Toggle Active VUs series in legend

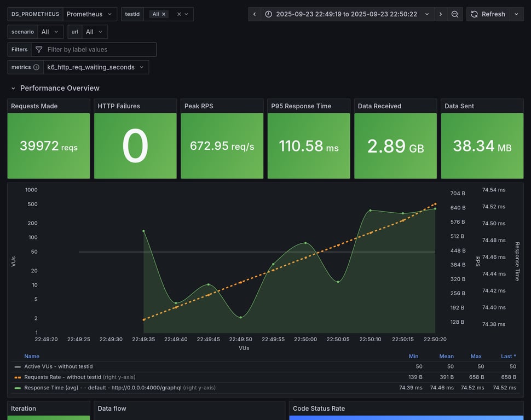point(58,366)
